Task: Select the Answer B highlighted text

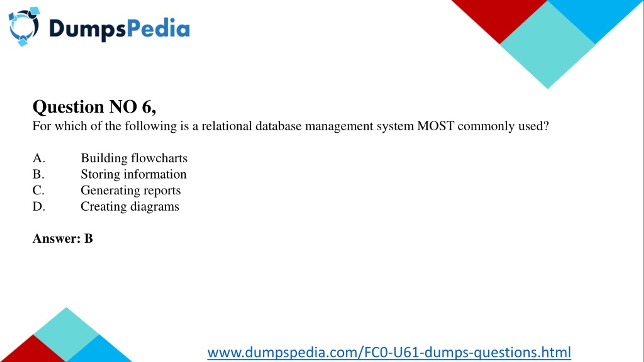Action: [x=62, y=238]
